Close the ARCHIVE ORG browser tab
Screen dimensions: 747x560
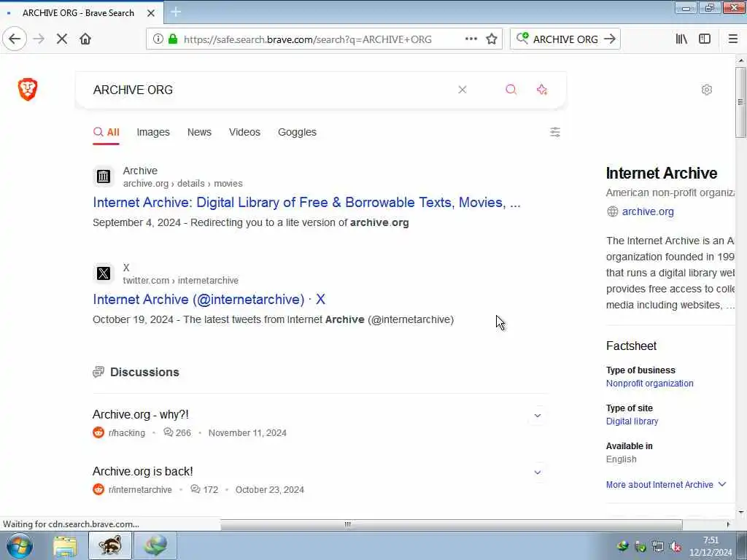150,13
